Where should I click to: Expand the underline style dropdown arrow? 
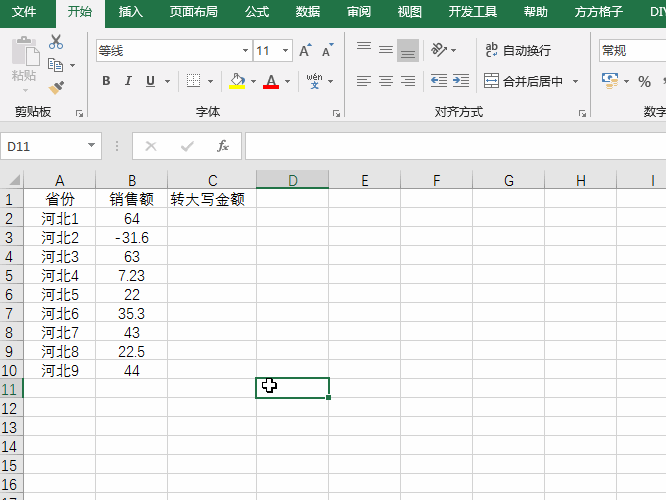(x=167, y=81)
